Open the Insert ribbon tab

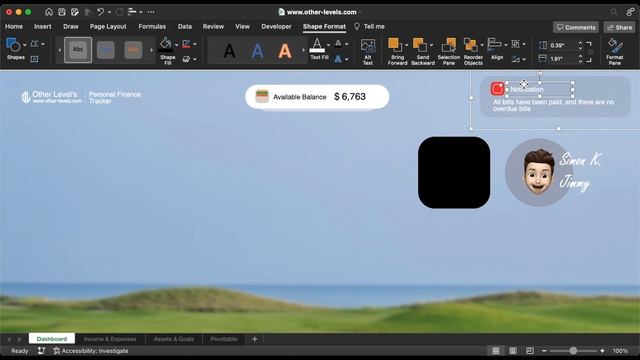[42, 27]
